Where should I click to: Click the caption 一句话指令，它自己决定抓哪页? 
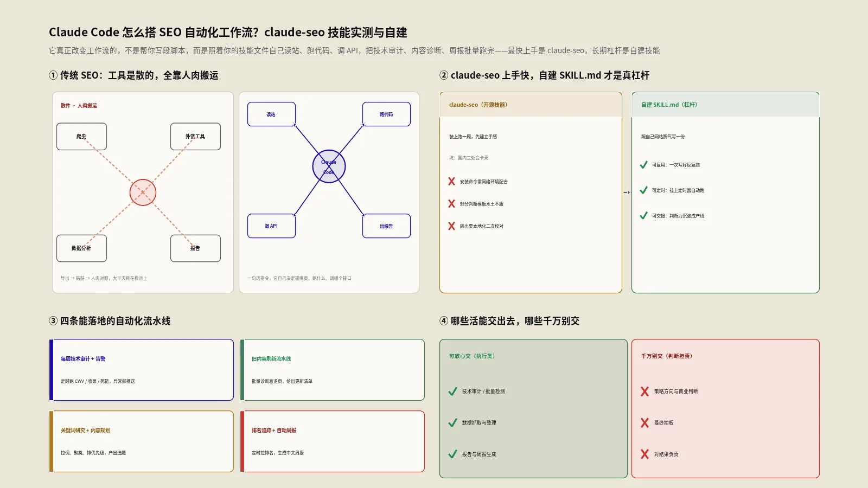[x=299, y=278]
